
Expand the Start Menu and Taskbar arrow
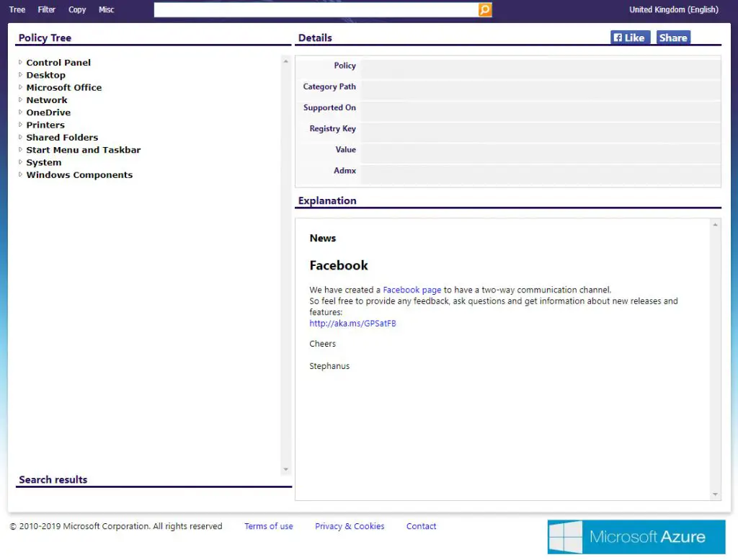[x=21, y=150]
